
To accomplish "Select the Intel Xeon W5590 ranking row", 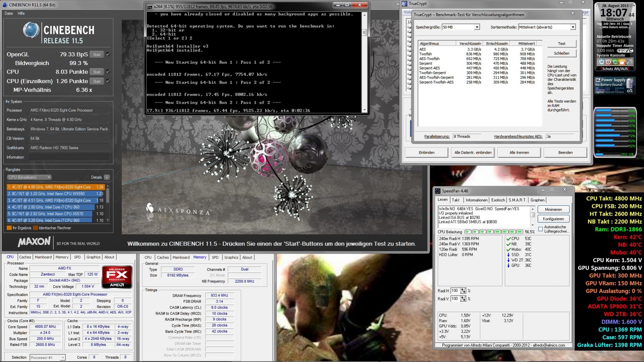I will (56, 194).
